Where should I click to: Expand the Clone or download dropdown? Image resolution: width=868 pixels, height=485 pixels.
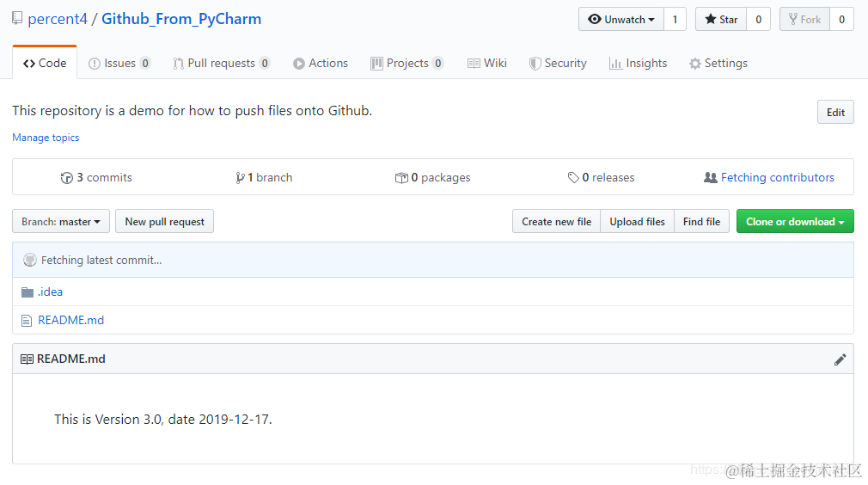pos(795,222)
